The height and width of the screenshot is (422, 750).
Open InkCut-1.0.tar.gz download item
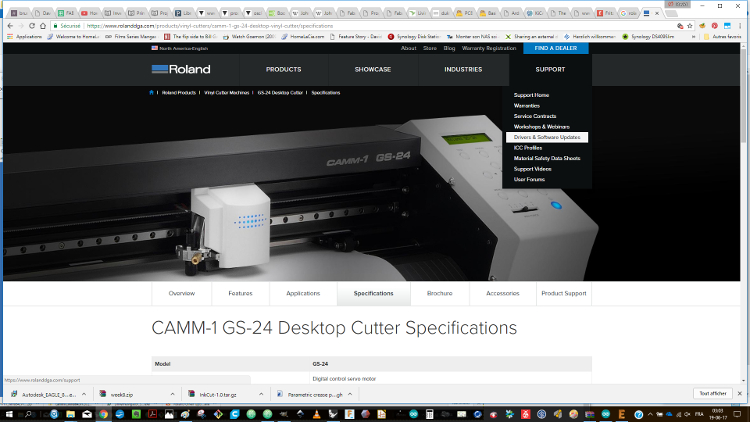click(x=218, y=394)
